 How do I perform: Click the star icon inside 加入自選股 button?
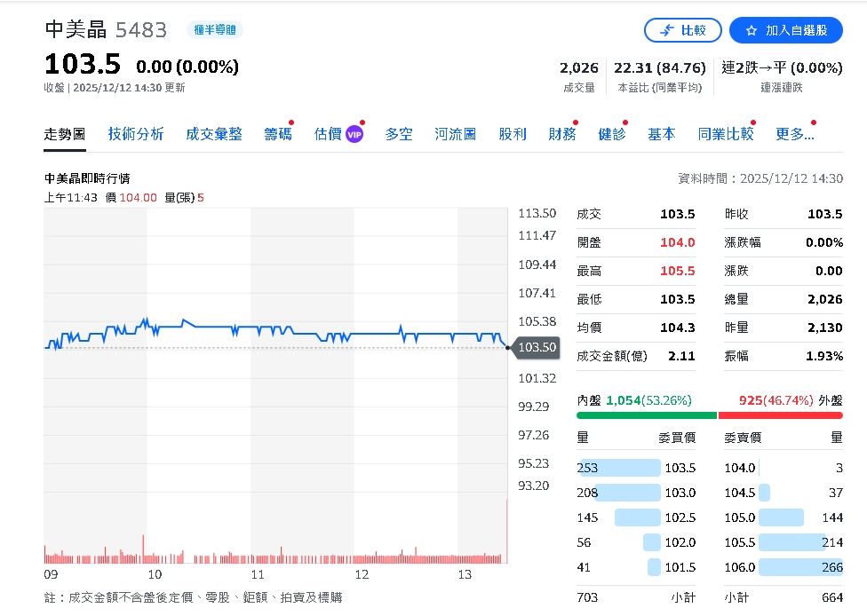[751, 29]
